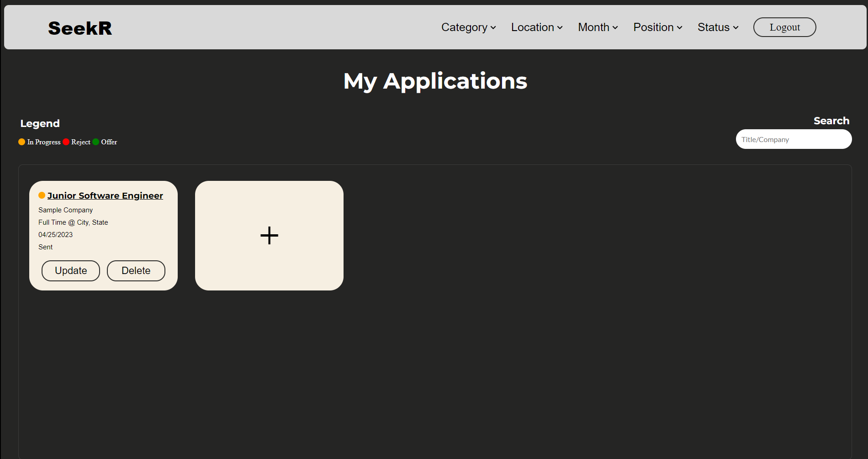Open the Junior Software Engineer listing

[x=105, y=195]
